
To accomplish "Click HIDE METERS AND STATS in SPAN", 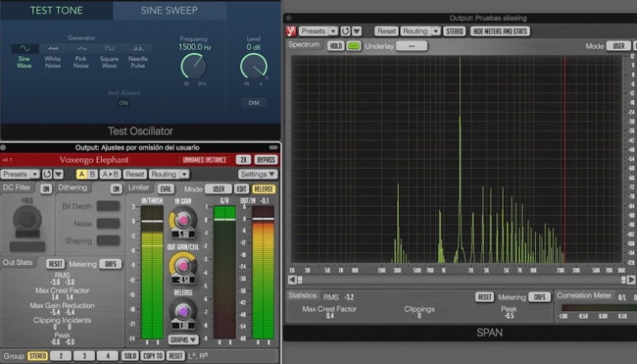I will click(500, 31).
